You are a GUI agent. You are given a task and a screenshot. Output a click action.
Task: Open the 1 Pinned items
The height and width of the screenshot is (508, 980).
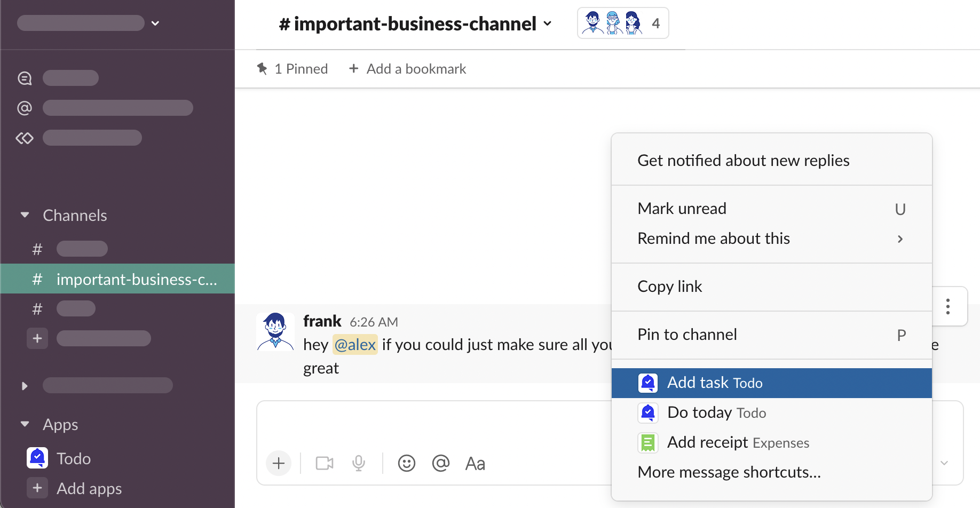(293, 69)
